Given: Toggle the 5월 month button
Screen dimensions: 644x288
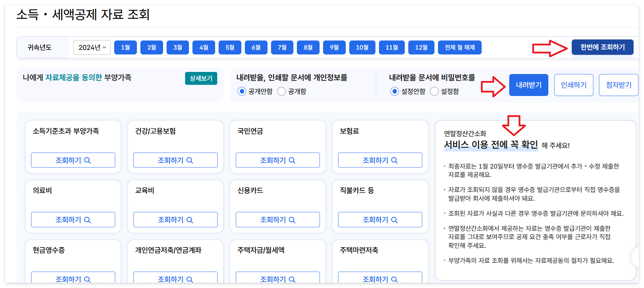Looking at the screenshot, I should coord(230,47).
